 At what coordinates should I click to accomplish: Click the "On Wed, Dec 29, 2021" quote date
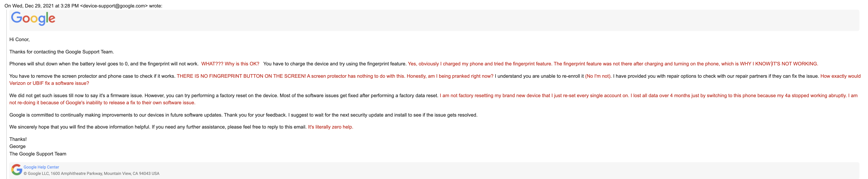coord(34,6)
